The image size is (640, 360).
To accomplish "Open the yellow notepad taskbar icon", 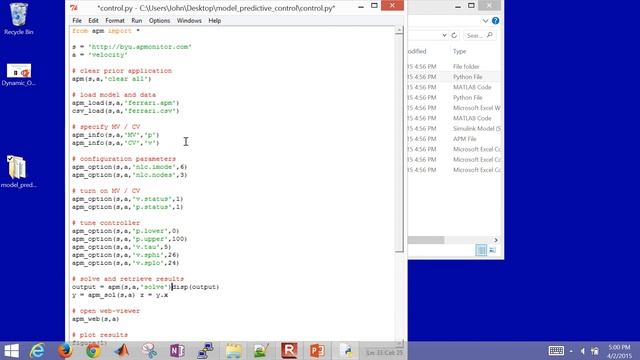I will pyautogui.click(x=233, y=351).
